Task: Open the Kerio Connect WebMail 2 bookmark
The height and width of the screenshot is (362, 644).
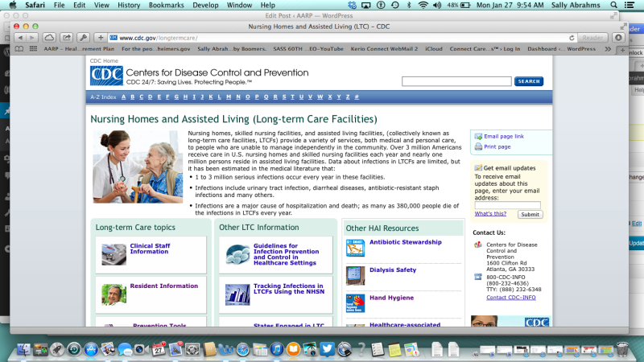Action: [384, 49]
